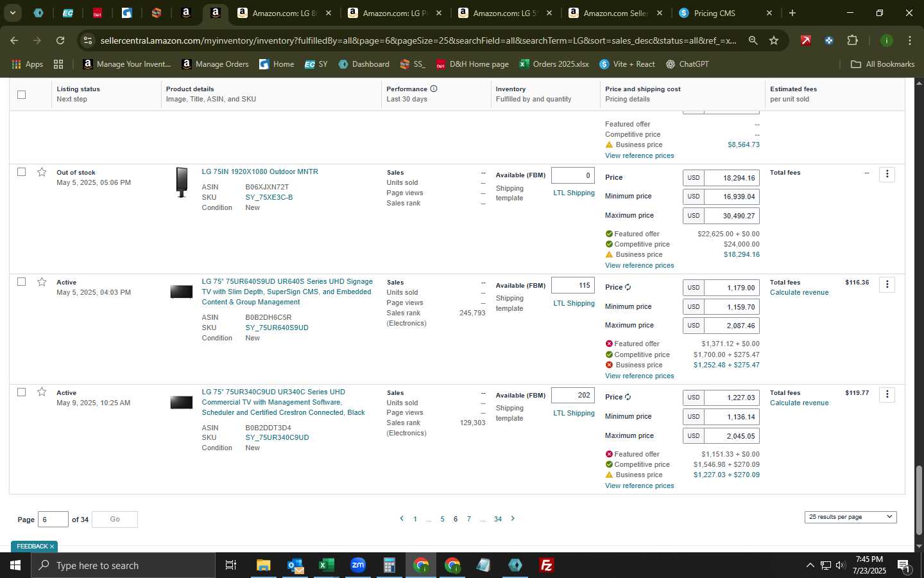Open Google Apps grid in bookmarks bar

[x=58, y=64]
